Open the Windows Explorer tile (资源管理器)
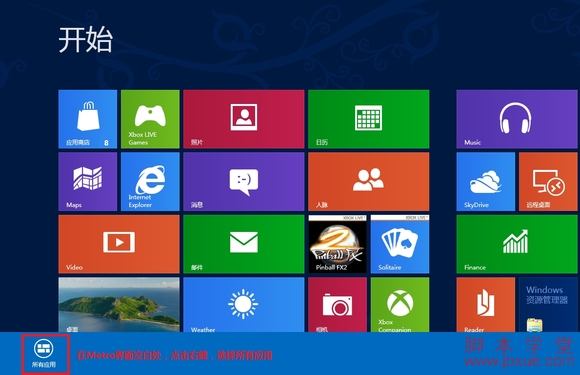Image resolution: width=580 pixels, height=375 pixels. click(x=548, y=305)
